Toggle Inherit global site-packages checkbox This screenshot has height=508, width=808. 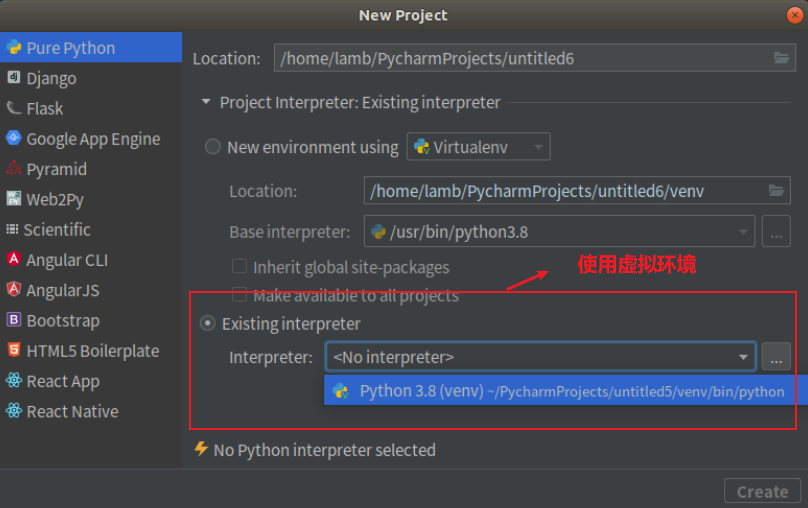[x=239, y=266]
